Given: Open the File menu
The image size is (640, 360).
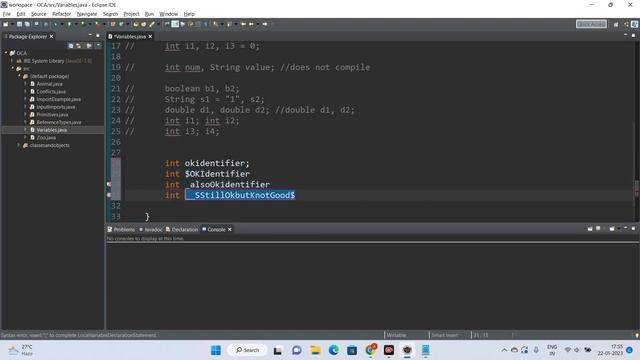Looking at the screenshot, I should point(7,14).
